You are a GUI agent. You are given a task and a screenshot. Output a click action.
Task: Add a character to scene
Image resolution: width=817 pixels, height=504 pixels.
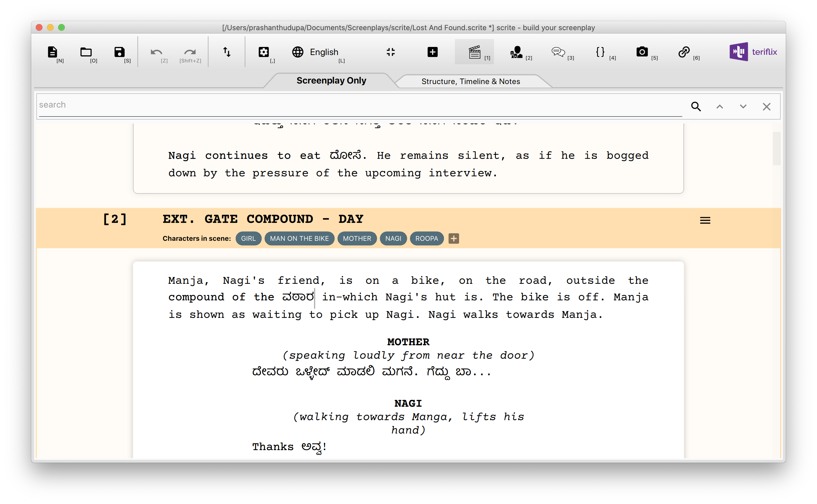(x=454, y=239)
